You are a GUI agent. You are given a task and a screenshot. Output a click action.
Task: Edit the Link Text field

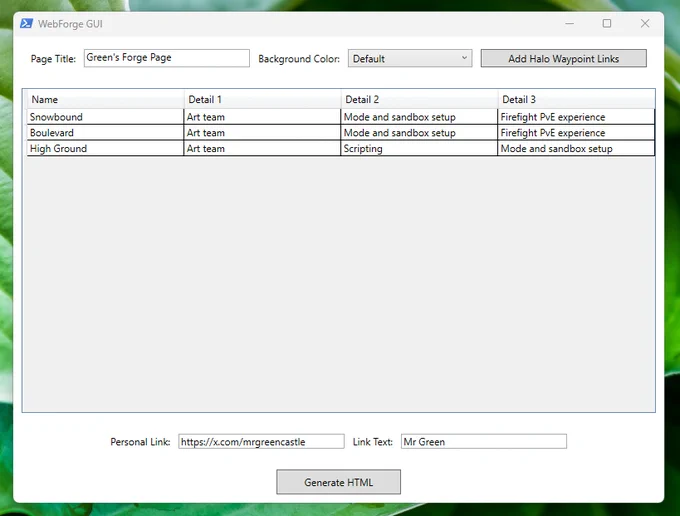click(x=484, y=441)
